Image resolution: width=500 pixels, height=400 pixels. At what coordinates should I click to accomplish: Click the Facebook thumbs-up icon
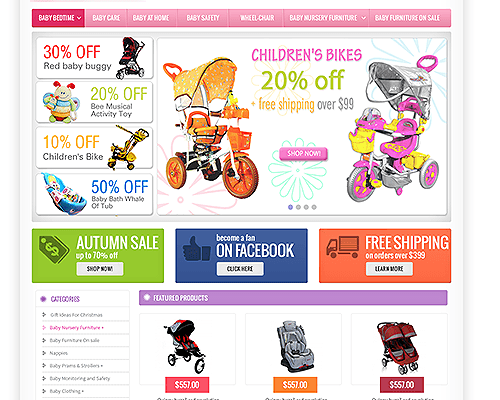point(196,249)
